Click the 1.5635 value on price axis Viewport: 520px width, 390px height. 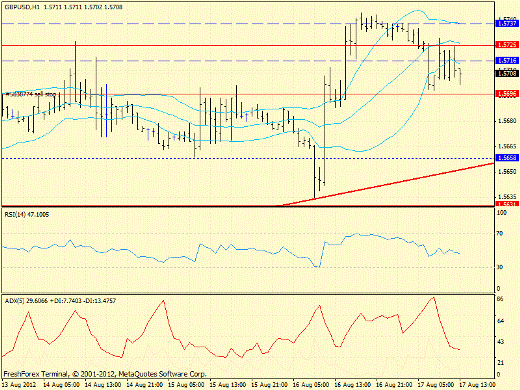[507, 197]
